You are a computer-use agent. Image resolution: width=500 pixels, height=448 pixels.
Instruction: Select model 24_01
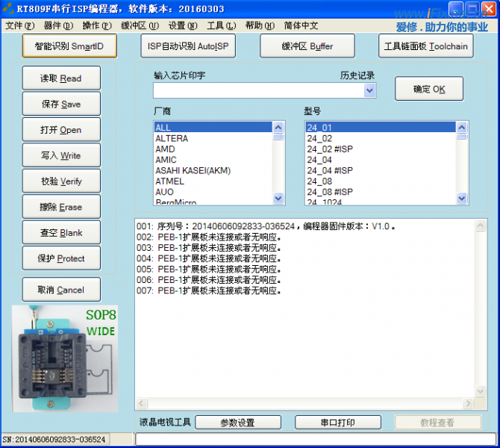pos(381,128)
